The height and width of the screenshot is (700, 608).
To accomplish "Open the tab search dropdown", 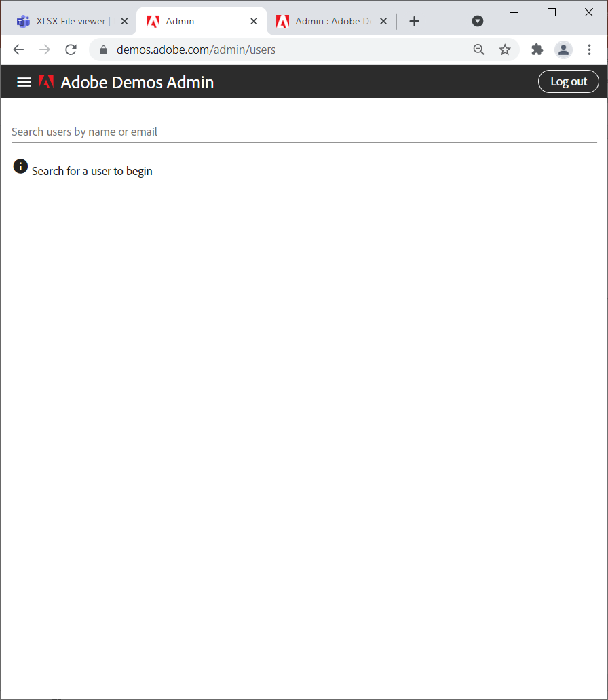I will (478, 21).
